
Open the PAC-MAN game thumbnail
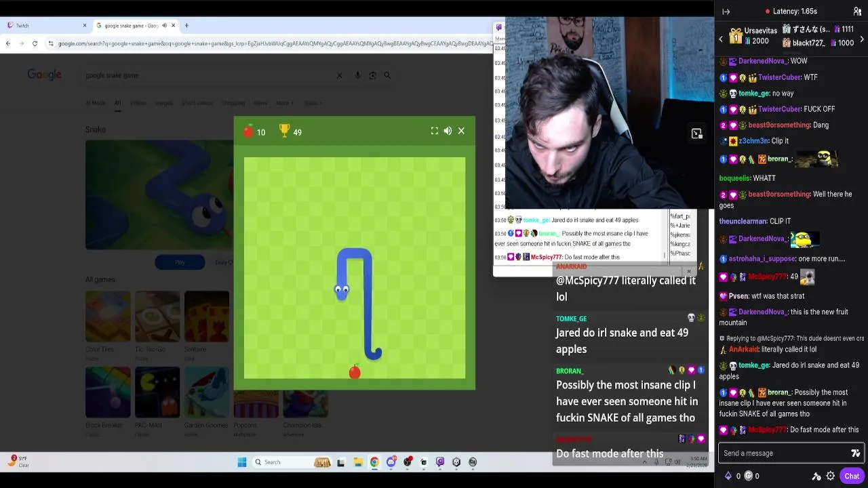click(157, 392)
